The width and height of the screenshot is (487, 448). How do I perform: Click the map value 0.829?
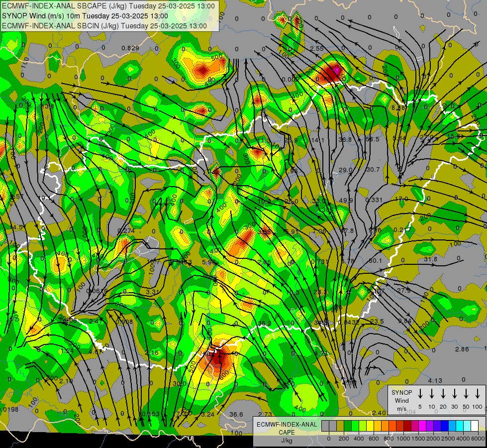coord(130,48)
